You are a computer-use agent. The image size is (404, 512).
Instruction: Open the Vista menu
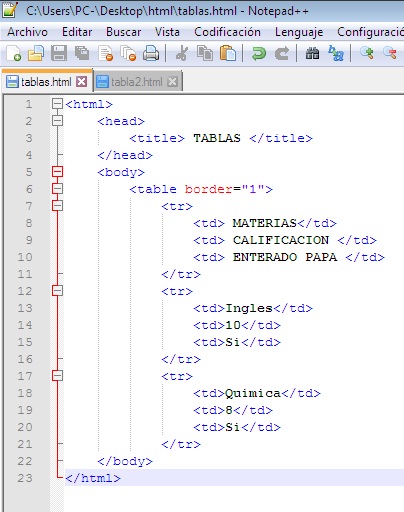(x=167, y=32)
